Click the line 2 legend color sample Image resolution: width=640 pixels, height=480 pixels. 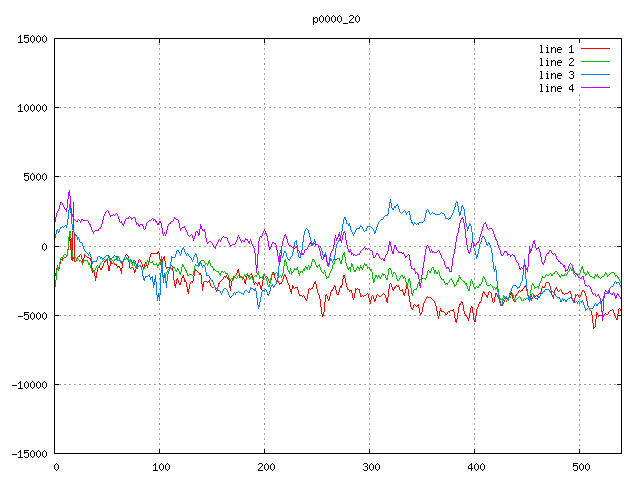click(x=596, y=62)
